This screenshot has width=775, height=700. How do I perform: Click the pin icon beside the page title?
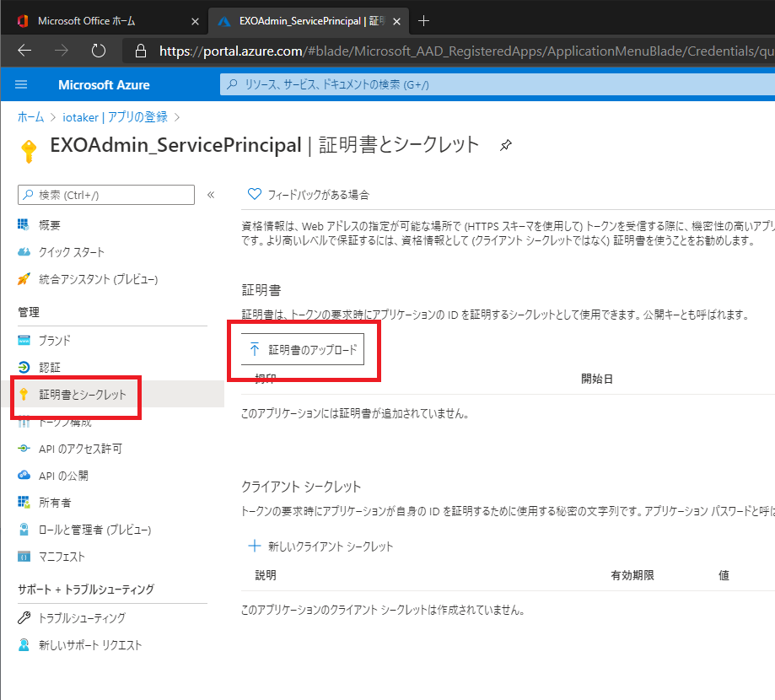tap(505, 145)
